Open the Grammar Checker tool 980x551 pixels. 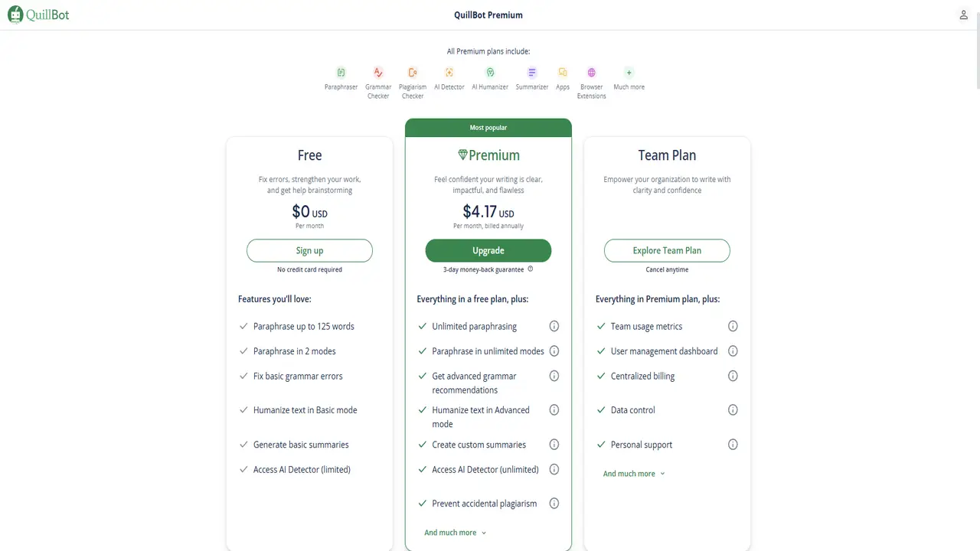pyautogui.click(x=377, y=72)
